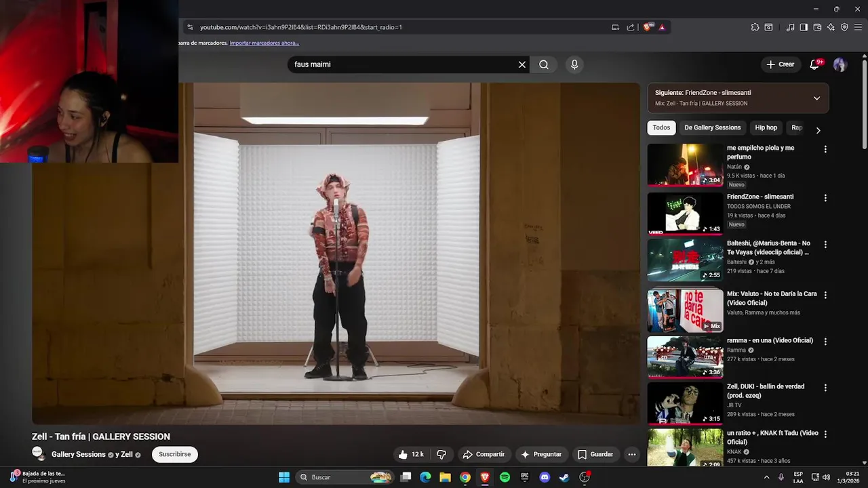Click the YouTube search input field

(x=403, y=64)
